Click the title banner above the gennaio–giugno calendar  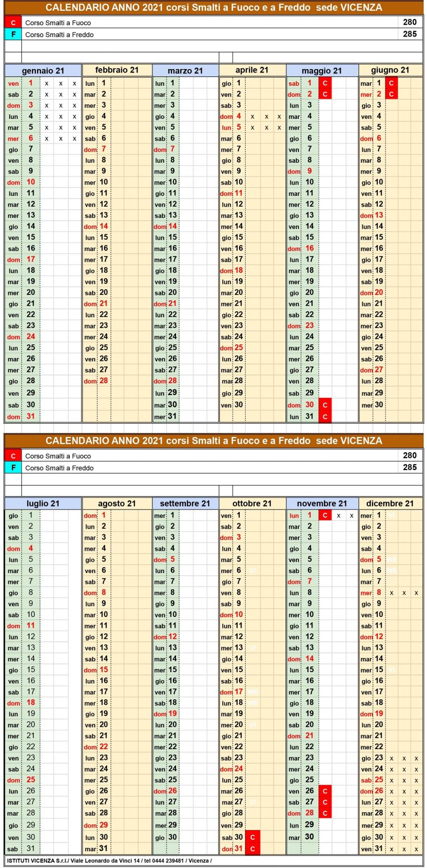(x=213, y=7)
